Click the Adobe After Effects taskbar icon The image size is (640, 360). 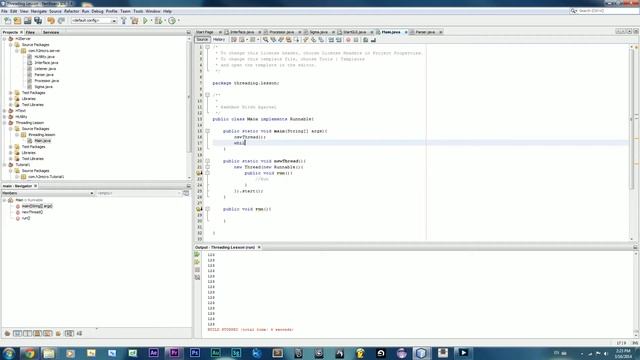pos(153,353)
